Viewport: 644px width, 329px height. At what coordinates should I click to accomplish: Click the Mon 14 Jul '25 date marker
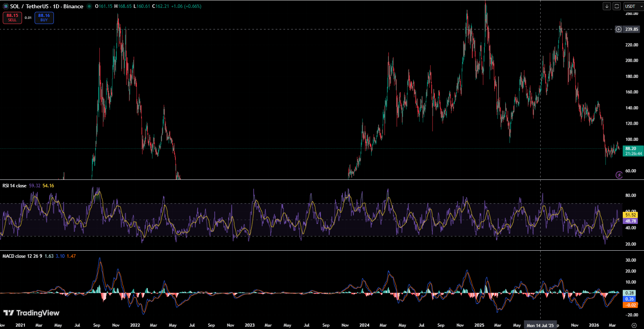pos(540,325)
